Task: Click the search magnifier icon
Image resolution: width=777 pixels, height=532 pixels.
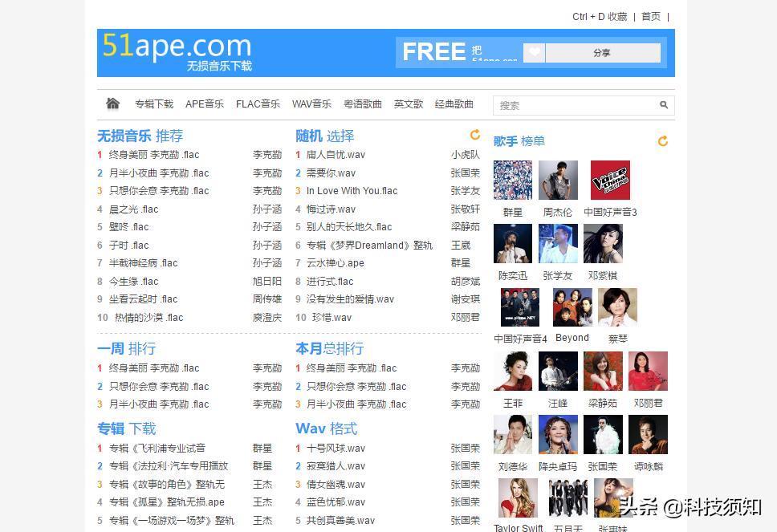Action: (663, 104)
